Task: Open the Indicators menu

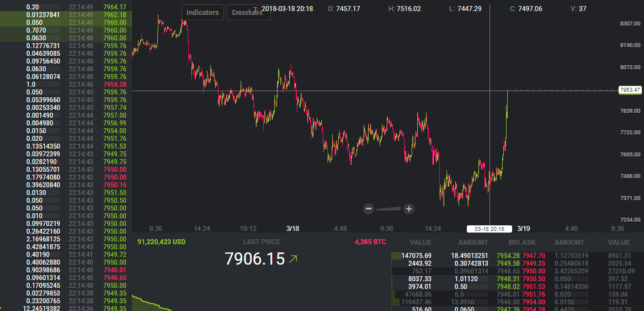Action: (203, 12)
